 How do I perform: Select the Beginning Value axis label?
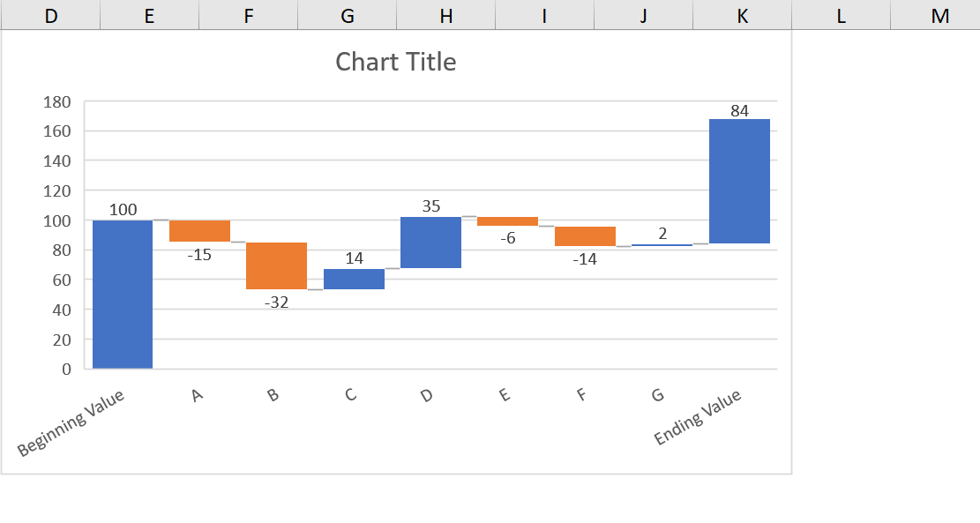(71, 422)
